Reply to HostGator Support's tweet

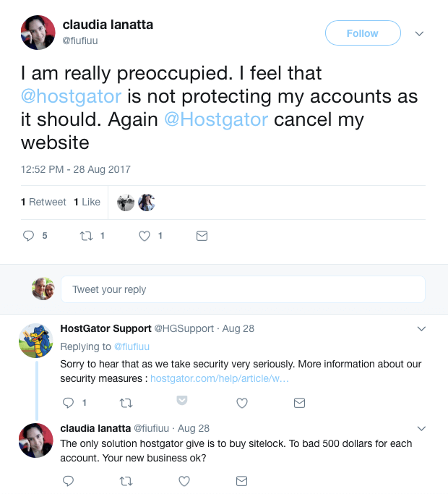coord(69,403)
